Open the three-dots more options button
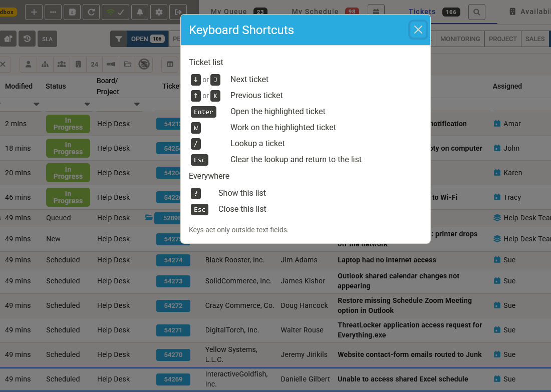Image resolution: width=551 pixels, height=392 pixels. pyautogui.click(x=53, y=12)
